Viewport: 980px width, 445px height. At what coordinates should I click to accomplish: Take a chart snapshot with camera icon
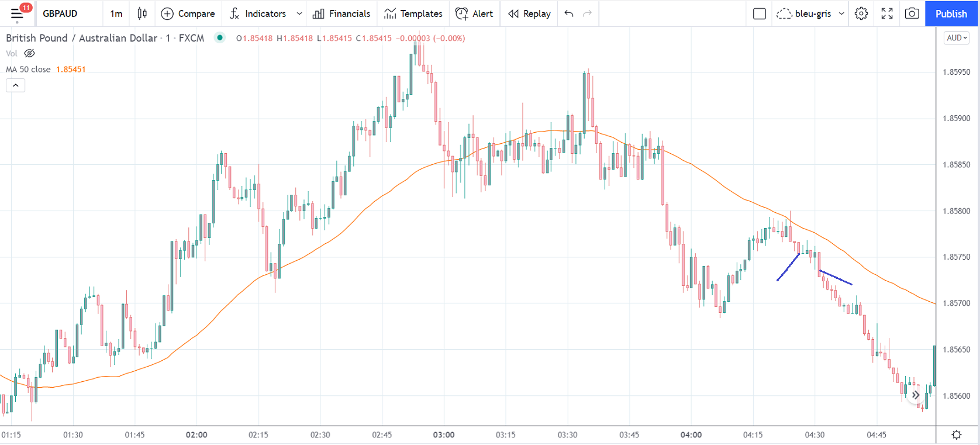coord(912,13)
